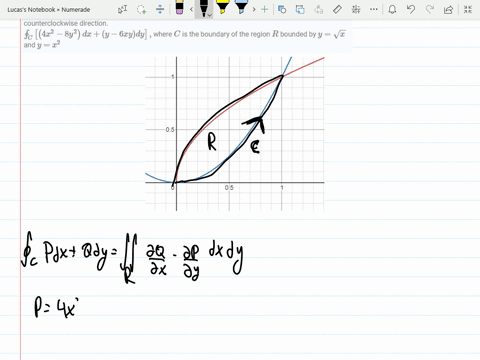This screenshot has width=480, height=360.
Task: Select the yellow highlighter
Action: tap(222, 7)
